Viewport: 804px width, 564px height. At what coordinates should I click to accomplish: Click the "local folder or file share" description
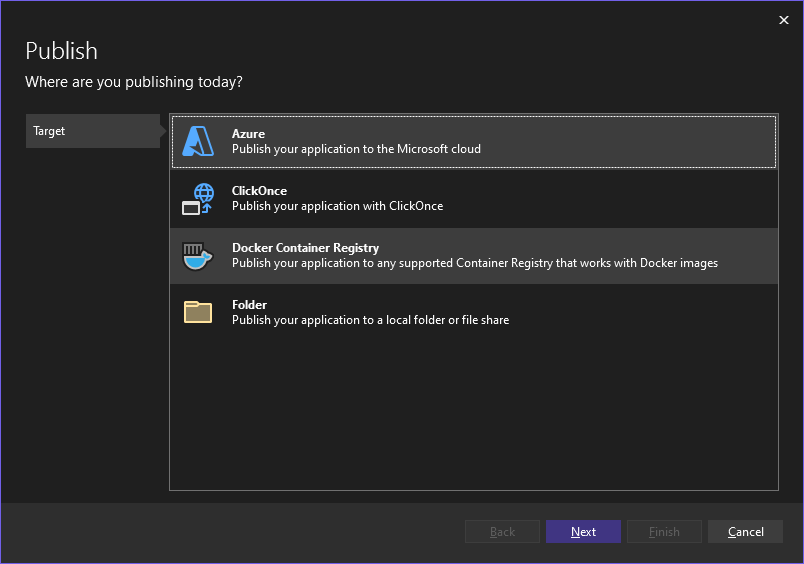pos(370,320)
